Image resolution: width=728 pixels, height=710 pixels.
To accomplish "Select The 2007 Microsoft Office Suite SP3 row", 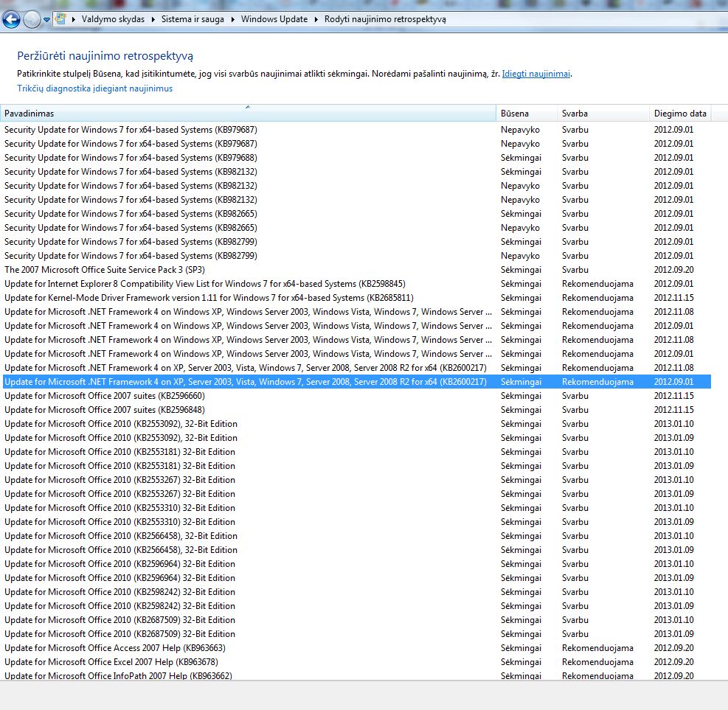I will [x=105, y=270].
